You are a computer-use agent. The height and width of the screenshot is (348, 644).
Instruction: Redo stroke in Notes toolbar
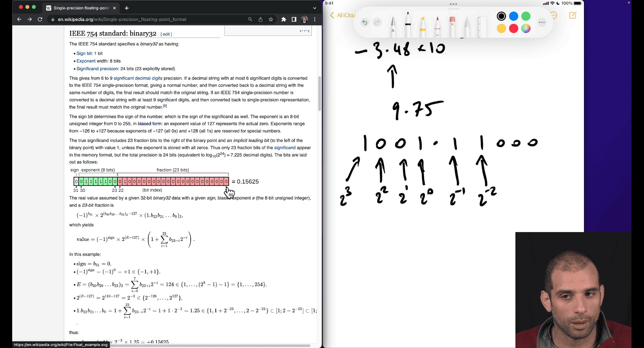tap(377, 22)
